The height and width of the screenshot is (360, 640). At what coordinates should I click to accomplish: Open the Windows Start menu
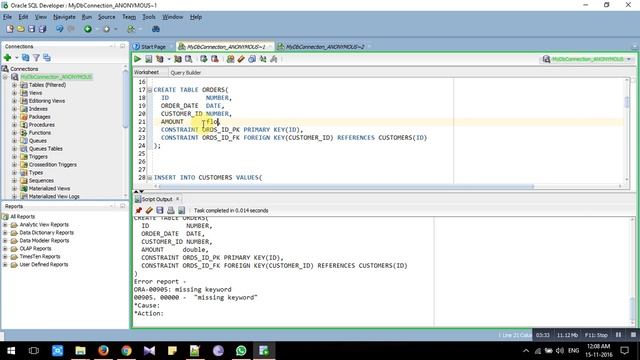point(11,351)
